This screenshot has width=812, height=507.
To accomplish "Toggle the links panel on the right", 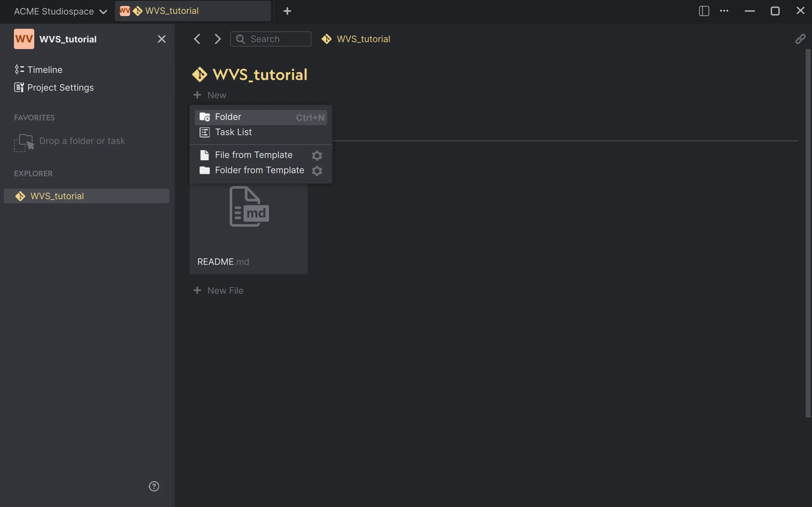I will pyautogui.click(x=801, y=38).
